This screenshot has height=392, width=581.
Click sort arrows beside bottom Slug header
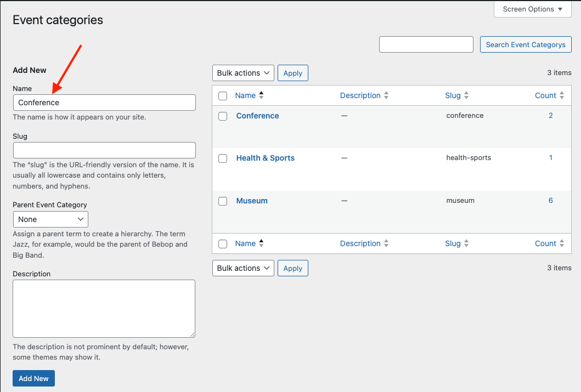[466, 243]
